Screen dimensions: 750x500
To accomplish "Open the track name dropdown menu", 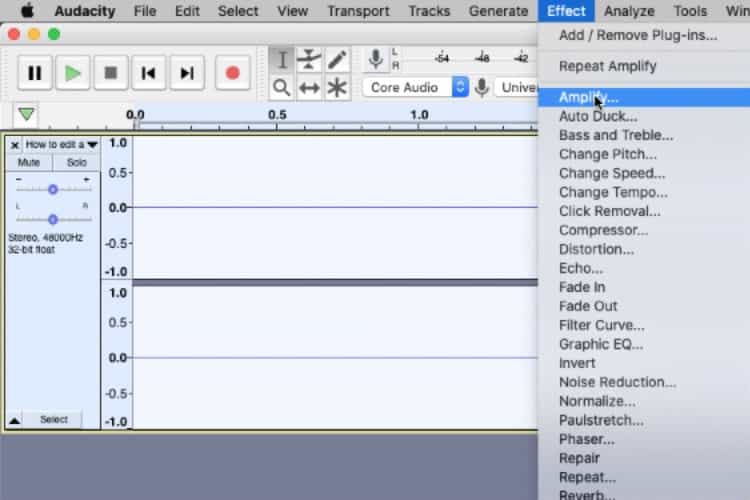I will [62, 144].
